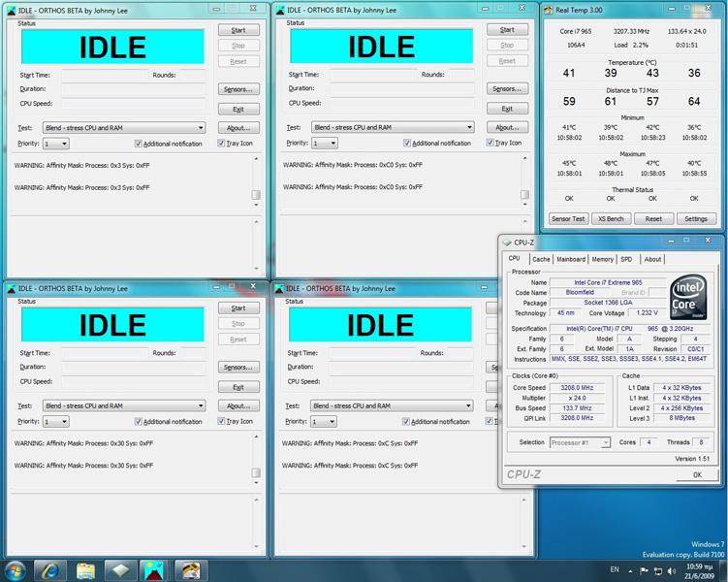Screen dimensions: 728x582
Task: Open the Processor #1 selection dropdown in CPU-Z
Action: (580, 442)
